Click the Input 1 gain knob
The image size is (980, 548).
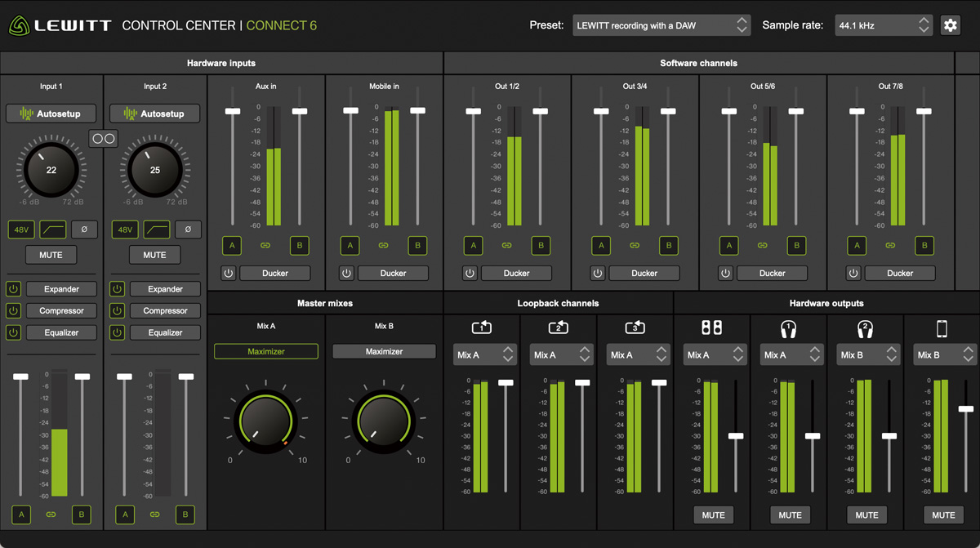[x=51, y=170]
